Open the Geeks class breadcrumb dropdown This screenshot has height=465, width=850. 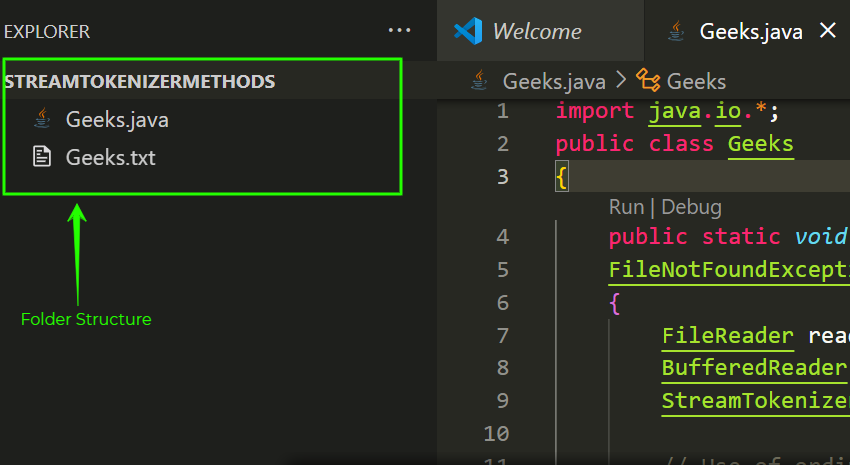click(x=696, y=81)
